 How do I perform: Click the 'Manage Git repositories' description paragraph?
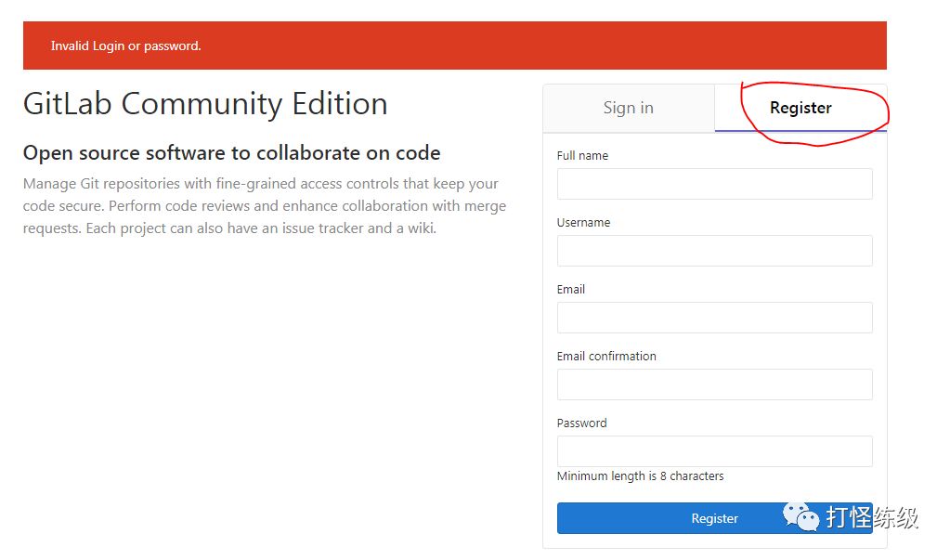tap(265, 206)
